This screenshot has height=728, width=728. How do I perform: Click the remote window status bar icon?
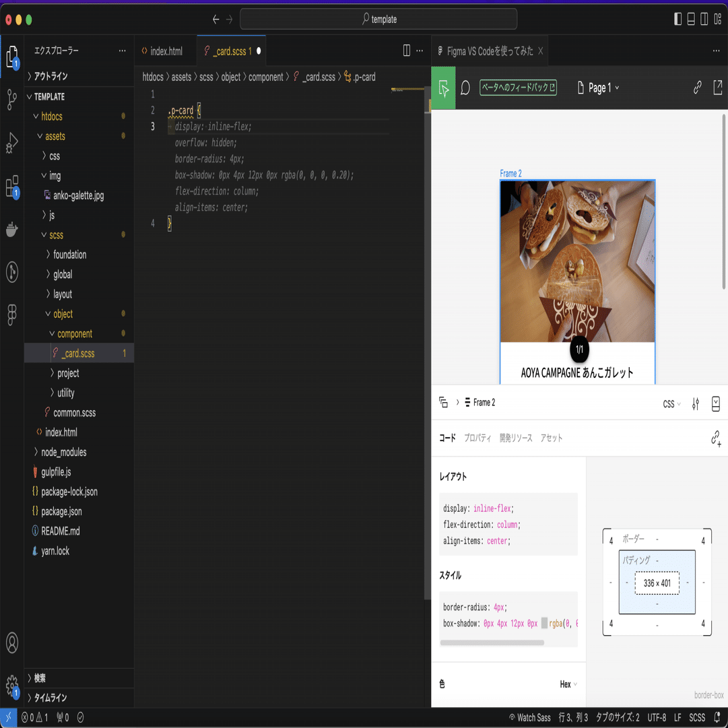(x=8, y=718)
